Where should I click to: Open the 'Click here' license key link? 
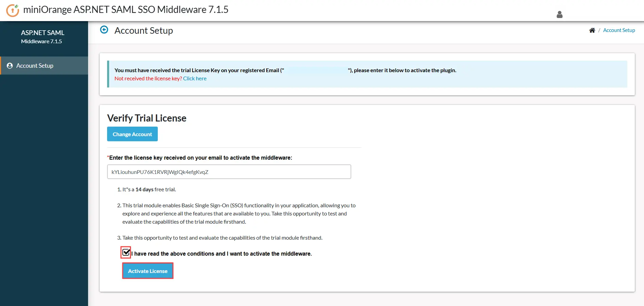194,79
